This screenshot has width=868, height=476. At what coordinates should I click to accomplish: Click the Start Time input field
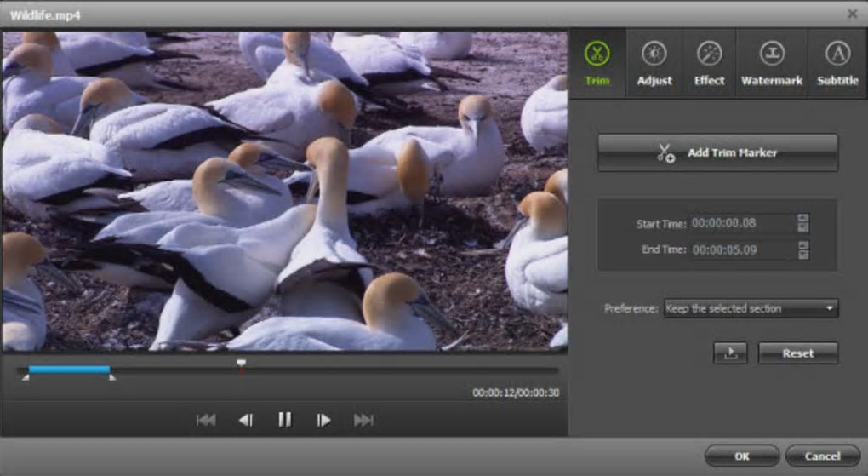coord(740,223)
